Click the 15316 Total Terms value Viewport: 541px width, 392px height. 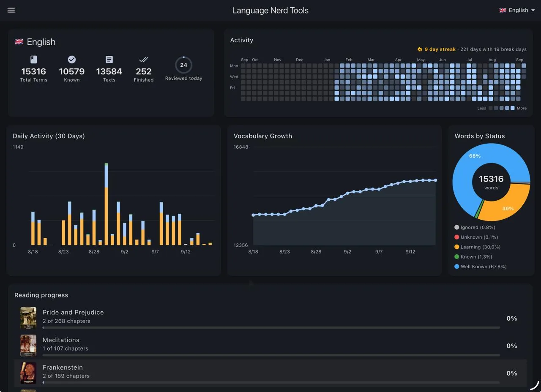click(34, 71)
